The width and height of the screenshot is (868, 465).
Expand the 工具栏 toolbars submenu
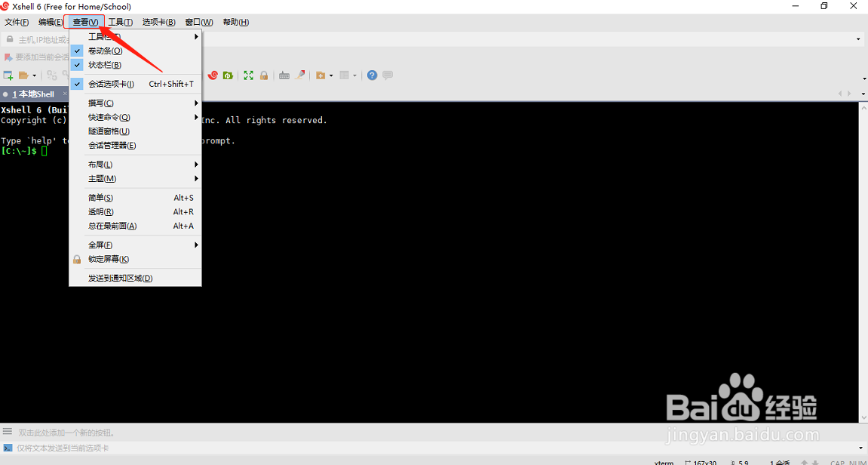pyautogui.click(x=135, y=37)
